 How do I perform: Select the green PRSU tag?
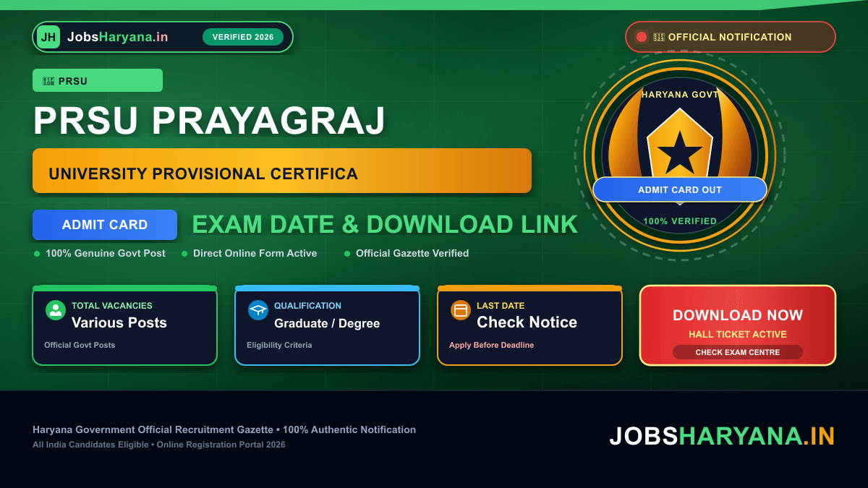coord(98,80)
